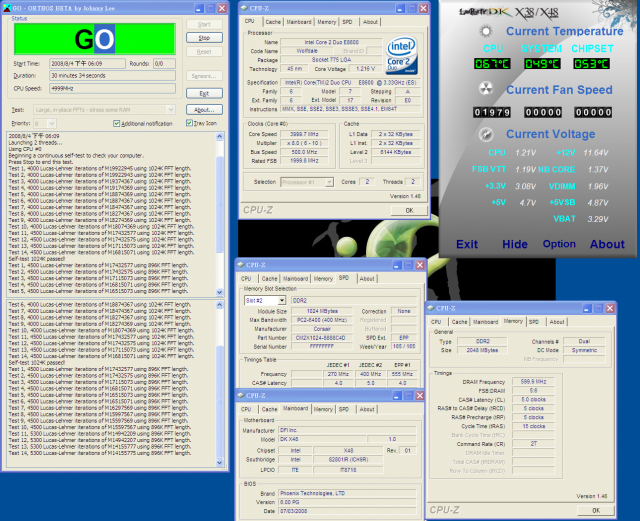Click the green GO status indicator
Image resolution: width=640 pixels, height=521 pixels.
click(95, 39)
